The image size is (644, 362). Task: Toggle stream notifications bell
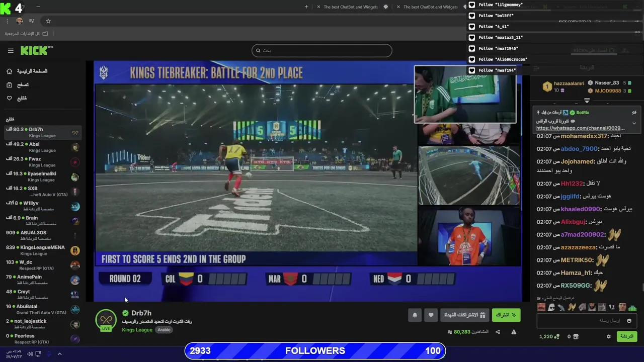tap(415, 315)
